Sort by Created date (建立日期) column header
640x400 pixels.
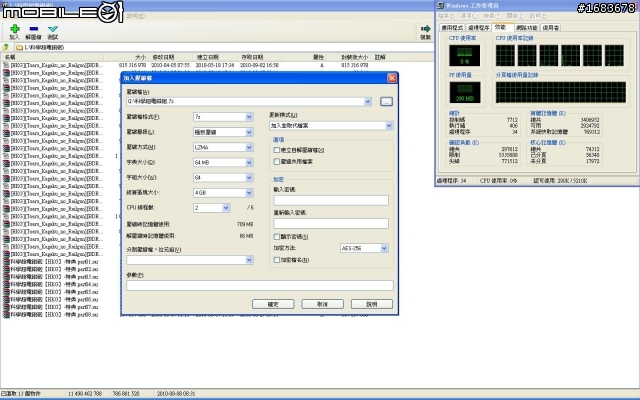coord(215,57)
